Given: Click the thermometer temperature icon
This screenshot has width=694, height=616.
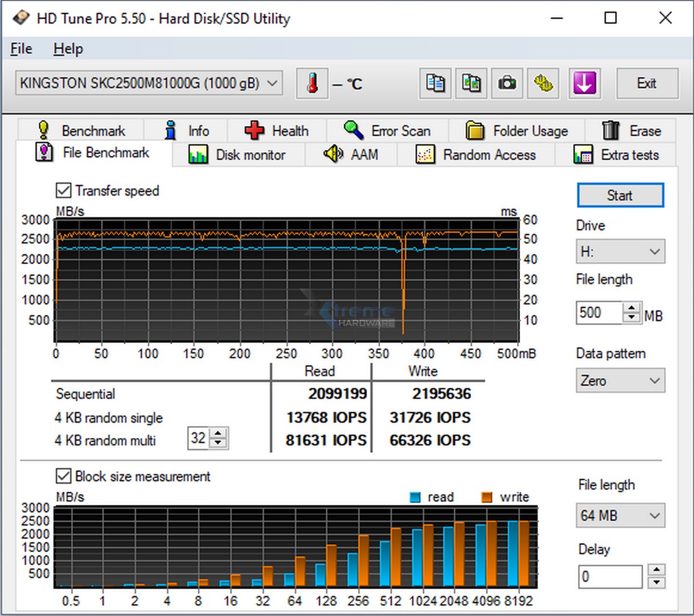Looking at the screenshot, I should click(312, 83).
